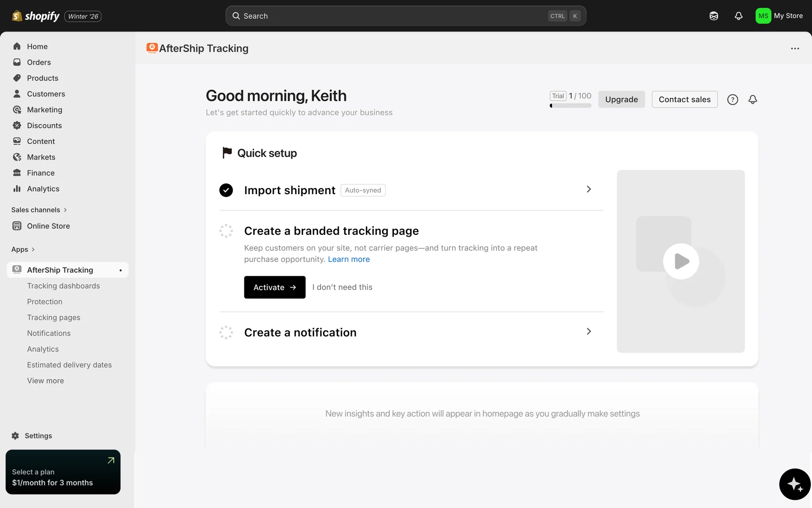Open the Protection submenu item

45,302
